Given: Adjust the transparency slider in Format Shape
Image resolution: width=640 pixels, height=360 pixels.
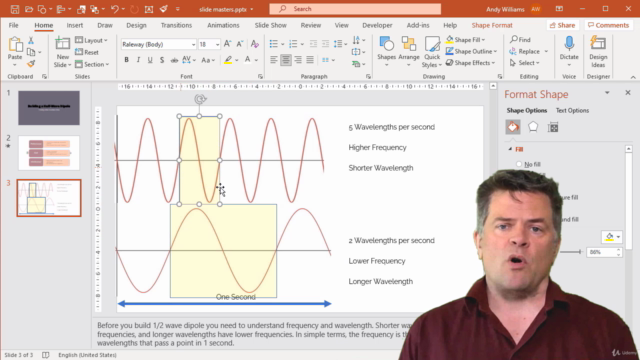Looking at the screenshot, I should [580, 252].
